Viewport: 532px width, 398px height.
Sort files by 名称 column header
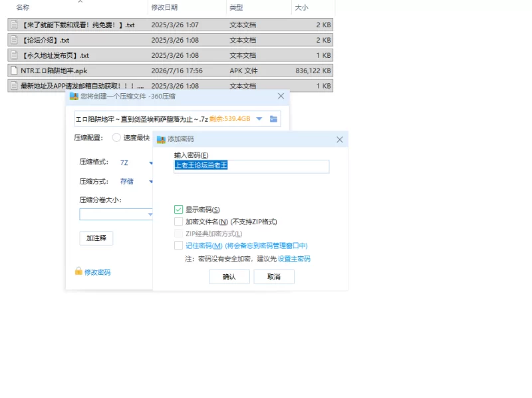23,7
